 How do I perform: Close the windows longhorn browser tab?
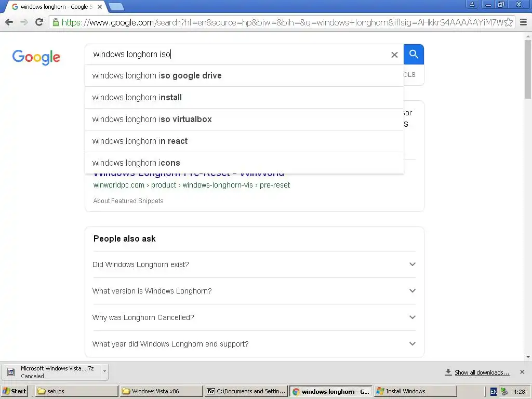coord(99,7)
